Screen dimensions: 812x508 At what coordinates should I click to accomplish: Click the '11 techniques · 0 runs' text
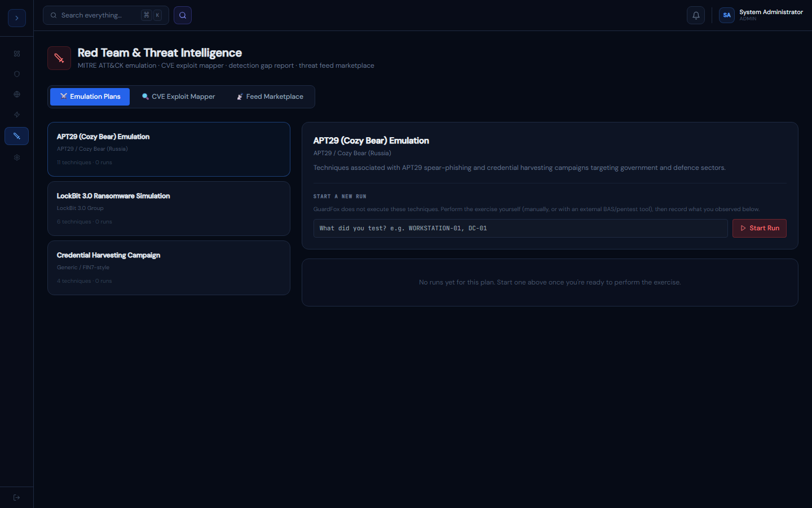[85, 163]
